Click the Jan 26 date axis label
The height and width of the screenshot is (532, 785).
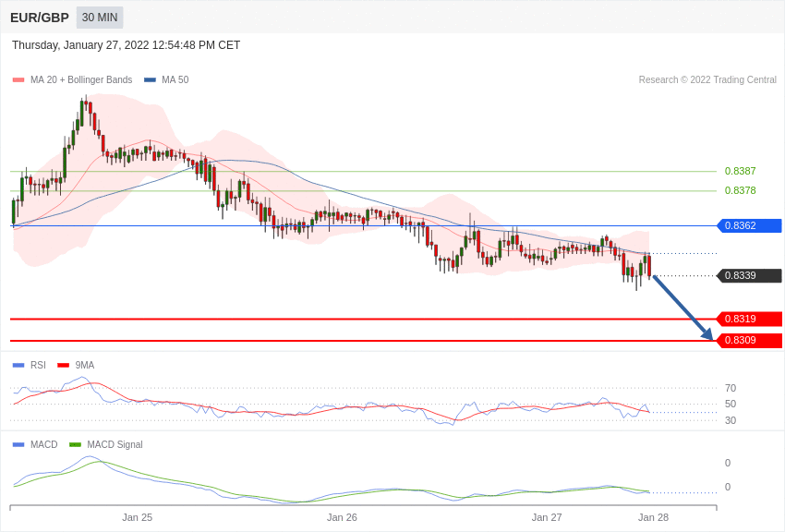pyautogui.click(x=342, y=517)
